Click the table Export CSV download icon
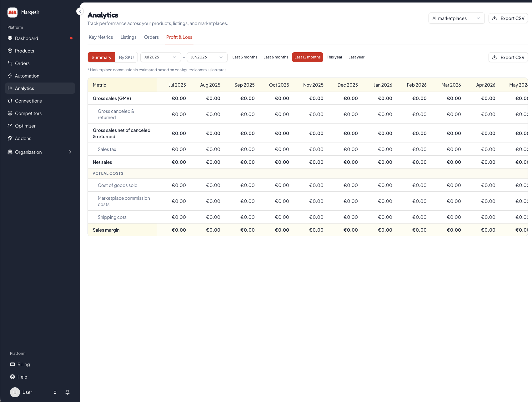Screen dimensions: 532x402 pos(494,57)
